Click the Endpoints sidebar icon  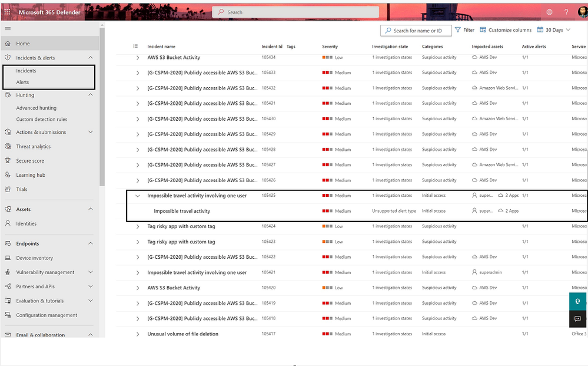pyautogui.click(x=8, y=243)
